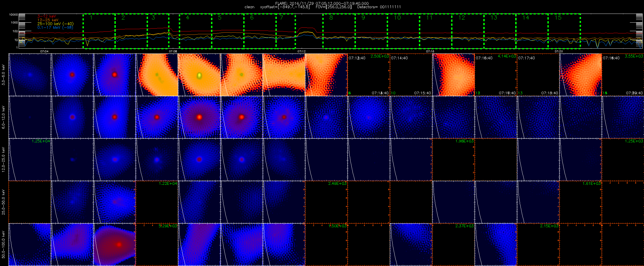The height and width of the screenshot is (266, 644).
Task: Select interval 1 label in the light curve
Action: [91, 18]
